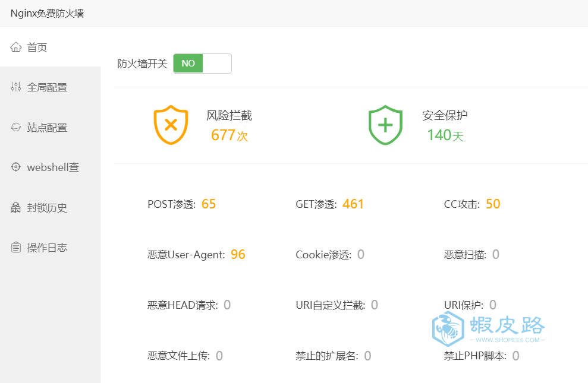588x383 pixels.
Task: Click the 恶意User-Agent label
Action: click(x=186, y=255)
